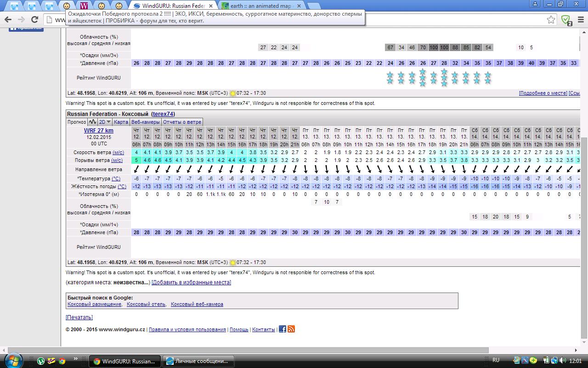Open Правила и условия пользования link
Screen dimensions: 588x368
[x=187, y=329]
